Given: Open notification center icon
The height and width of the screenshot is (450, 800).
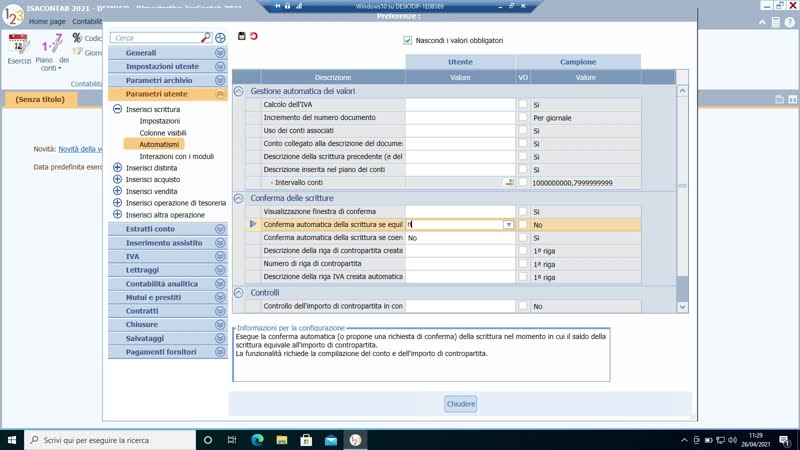Looking at the screenshot, I should point(785,440).
